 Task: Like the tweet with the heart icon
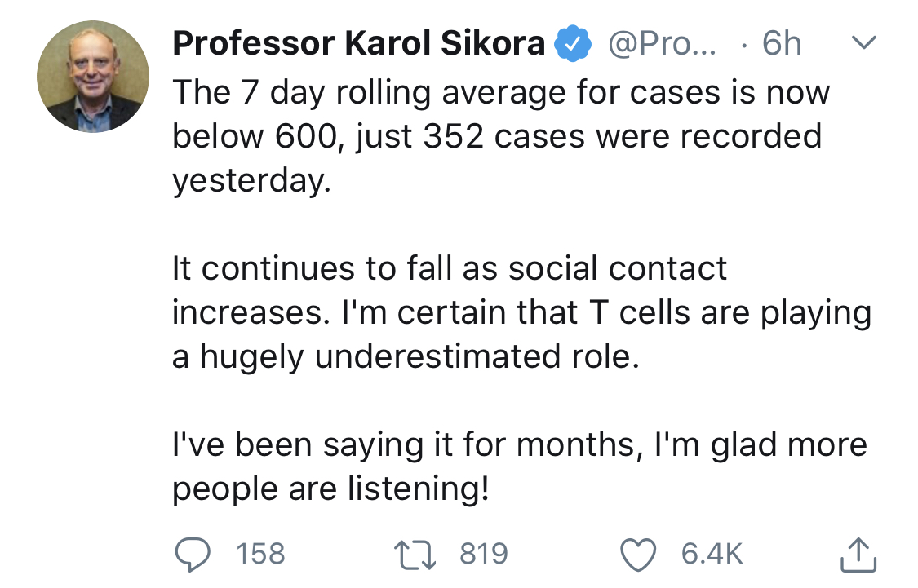pos(641,555)
